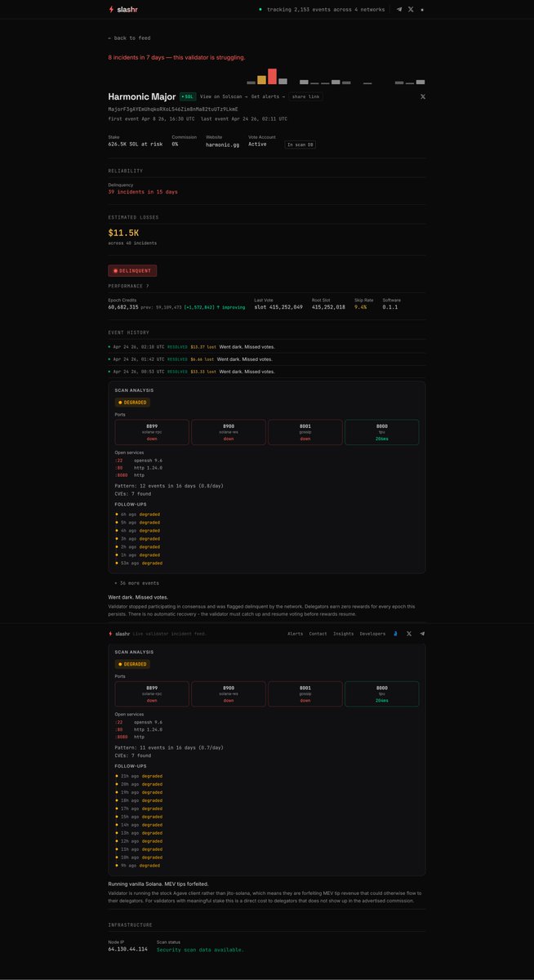The width and height of the screenshot is (534, 980).
Task: Select the tallest red bar in incident chart
Action: coord(272,76)
